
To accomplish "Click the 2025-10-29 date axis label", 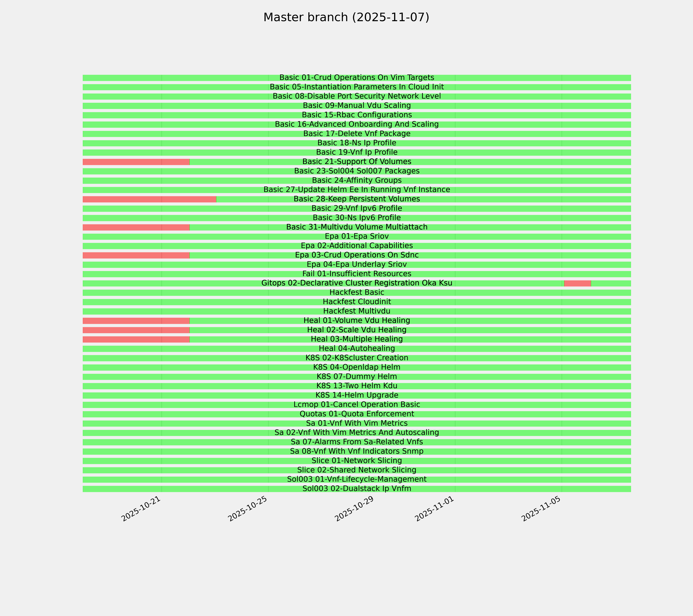I will coord(354,509).
